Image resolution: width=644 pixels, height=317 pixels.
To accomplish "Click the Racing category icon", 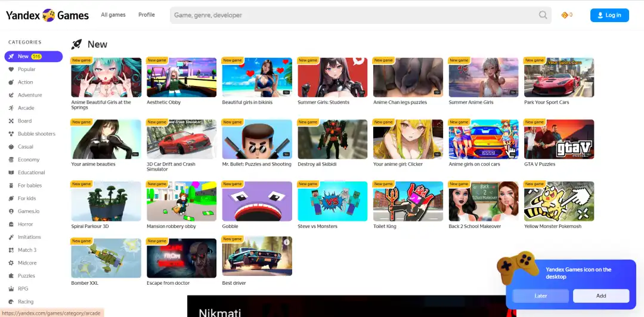I will [x=11, y=302].
